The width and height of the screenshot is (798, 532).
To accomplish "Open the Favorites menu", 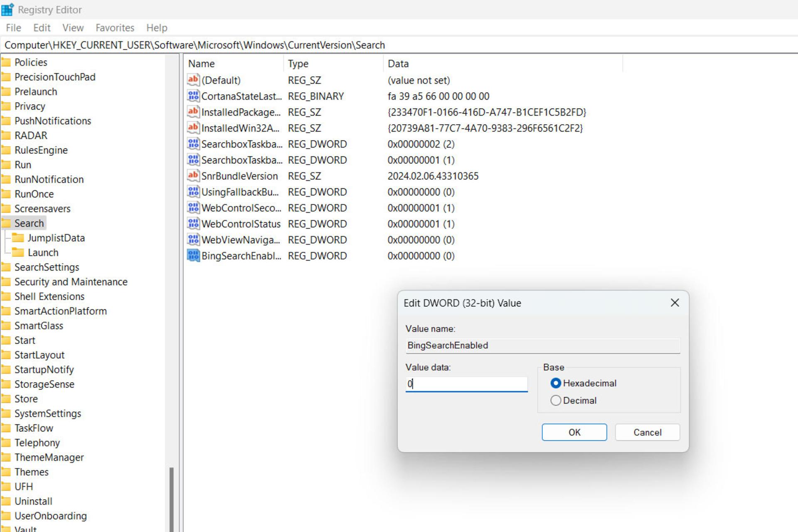I will pos(115,28).
